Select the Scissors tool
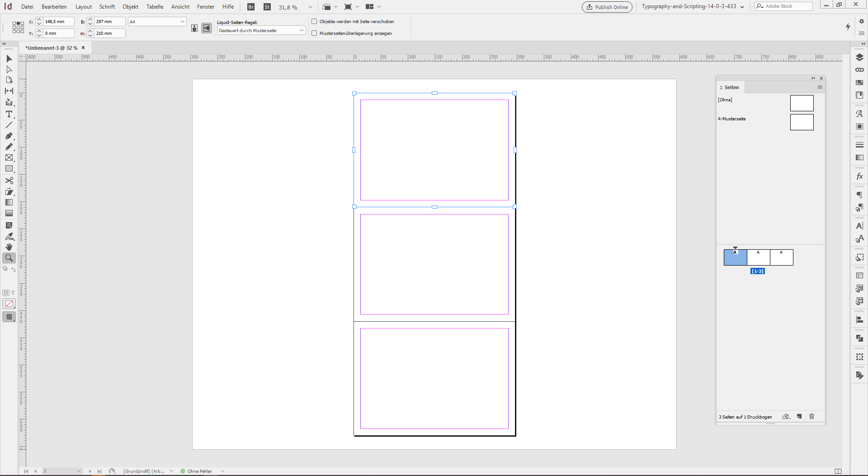This screenshot has height=476, width=868. (x=9, y=180)
